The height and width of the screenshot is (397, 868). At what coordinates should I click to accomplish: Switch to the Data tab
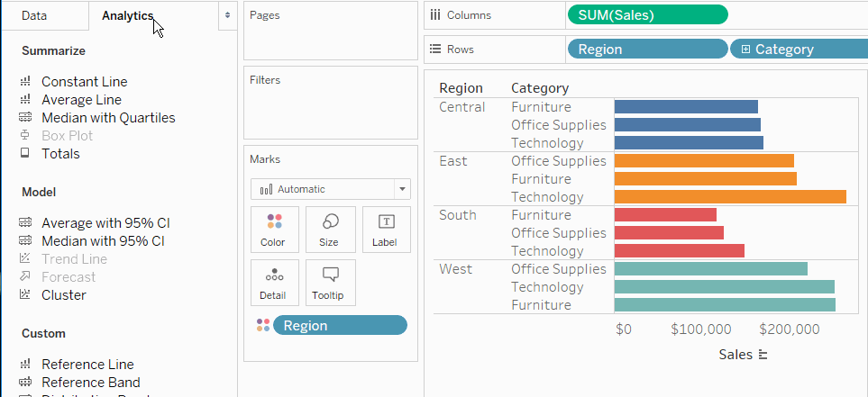(x=34, y=15)
